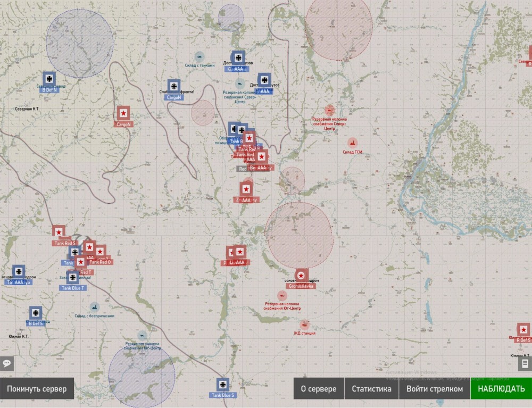The height and width of the screenshot is (408, 532).
Task: Select the Tank Red S star marker
Action: [x=59, y=232]
